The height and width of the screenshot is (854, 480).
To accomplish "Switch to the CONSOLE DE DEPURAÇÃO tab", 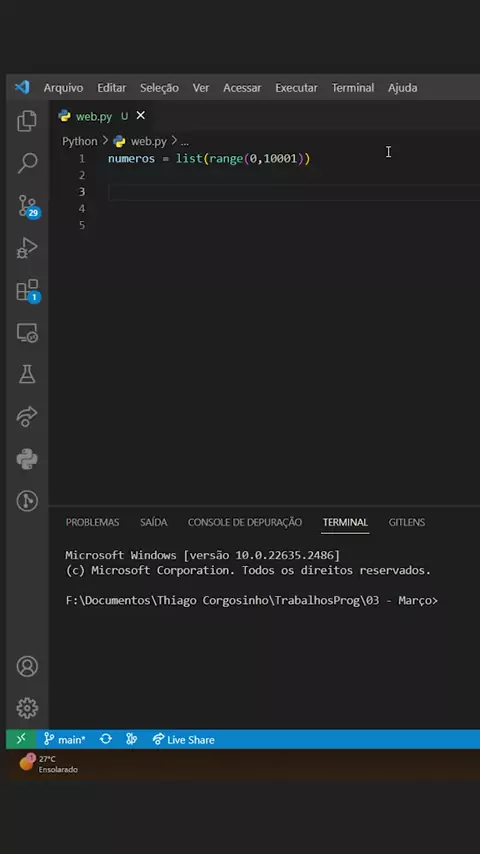I will coord(245,522).
